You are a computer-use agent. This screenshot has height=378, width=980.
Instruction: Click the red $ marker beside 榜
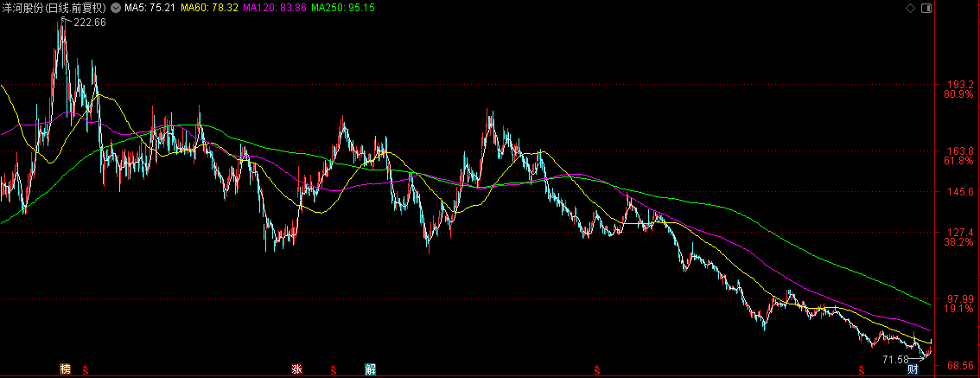tap(85, 370)
